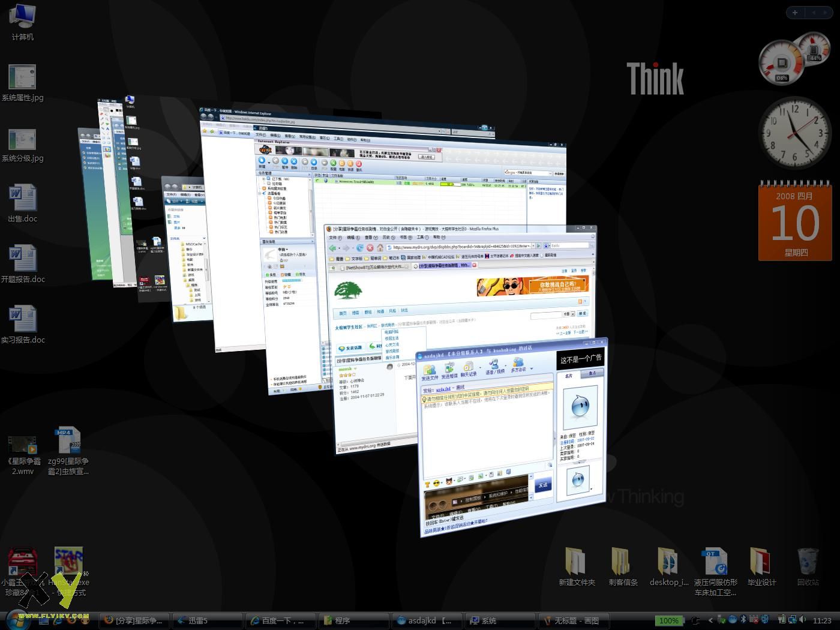Image resolution: width=840 pixels, height=630 pixels.
Task: Click the analog clock gadget
Action: (794, 133)
